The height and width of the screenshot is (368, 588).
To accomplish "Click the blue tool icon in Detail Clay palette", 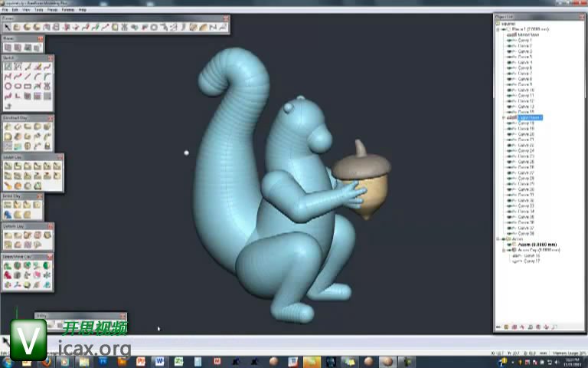I will 8,215.
